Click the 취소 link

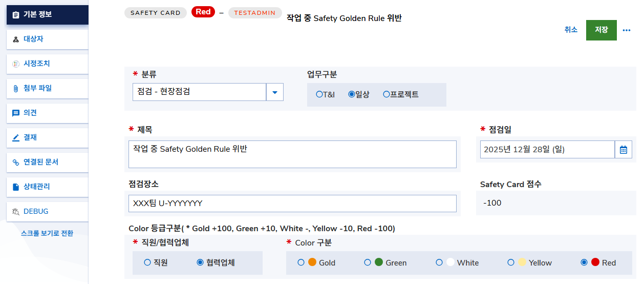click(571, 30)
